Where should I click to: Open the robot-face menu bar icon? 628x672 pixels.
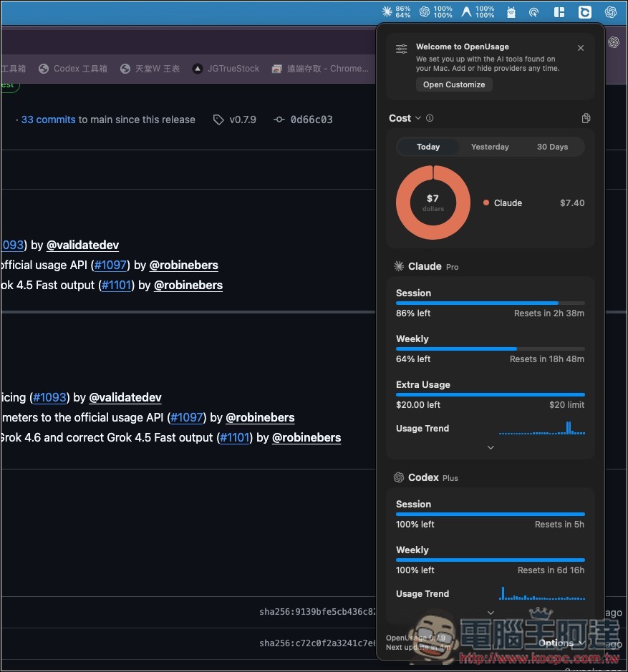511,12
